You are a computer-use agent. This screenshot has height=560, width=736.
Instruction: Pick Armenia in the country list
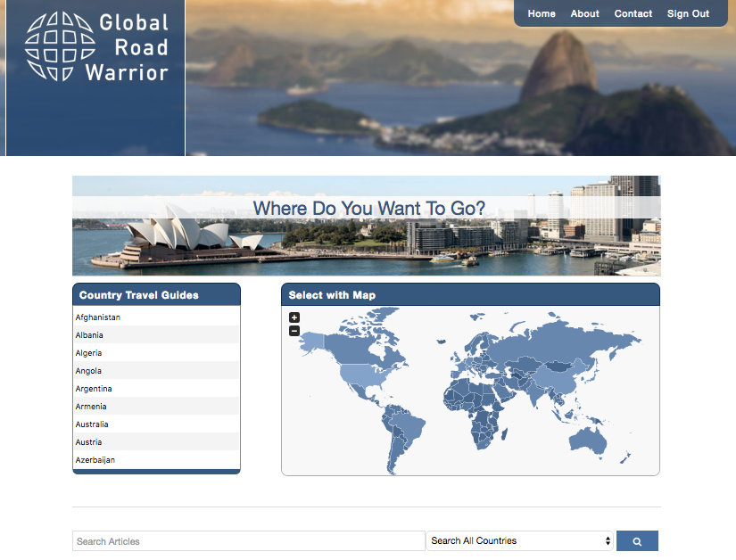91,407
